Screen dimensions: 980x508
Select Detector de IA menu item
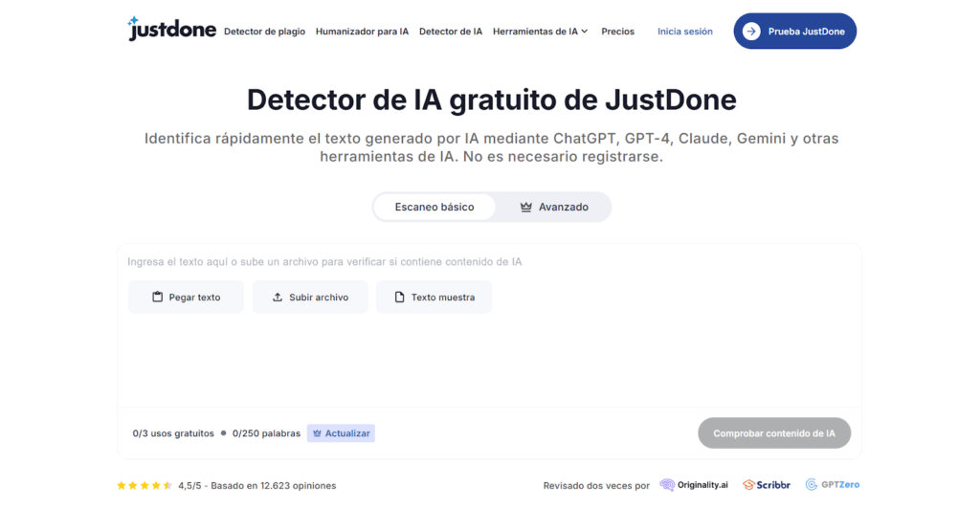pos(451,32)
